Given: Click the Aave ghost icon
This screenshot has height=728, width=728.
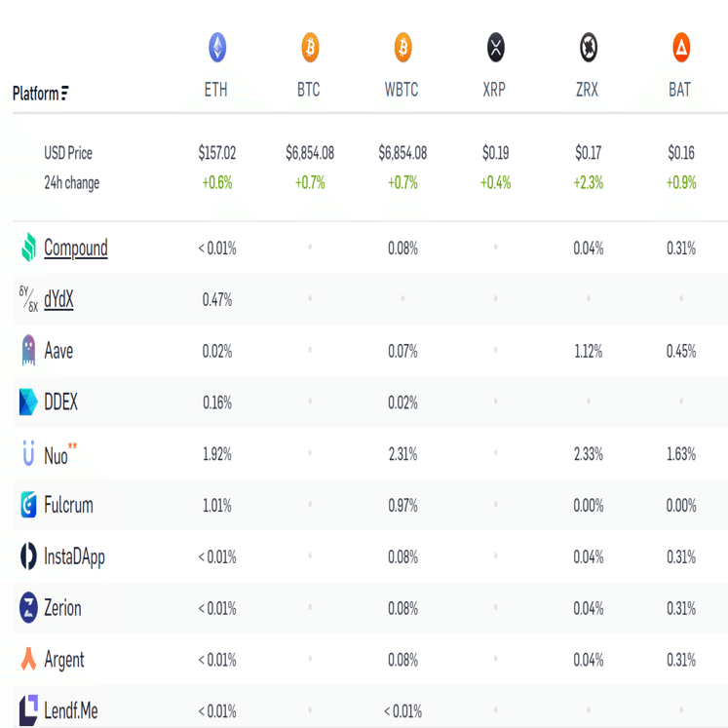Looking at the screenshot, I should coord(28,351).
